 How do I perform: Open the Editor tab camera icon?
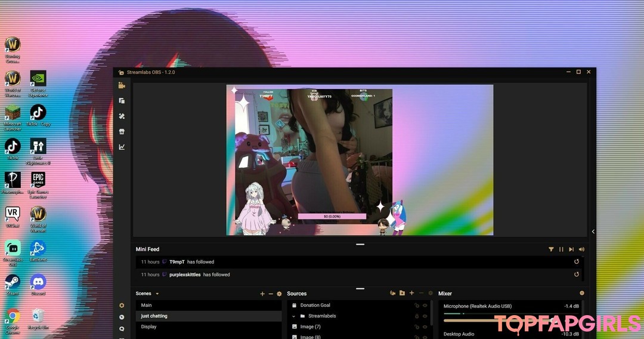[x=122, y=85]
